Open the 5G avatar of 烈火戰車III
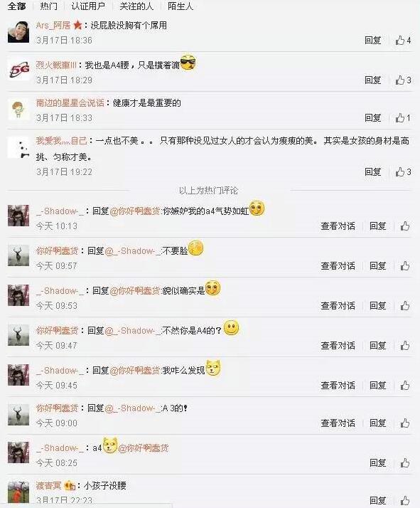The width and height of the screenshot is (420, 508). tap(18, 70)
